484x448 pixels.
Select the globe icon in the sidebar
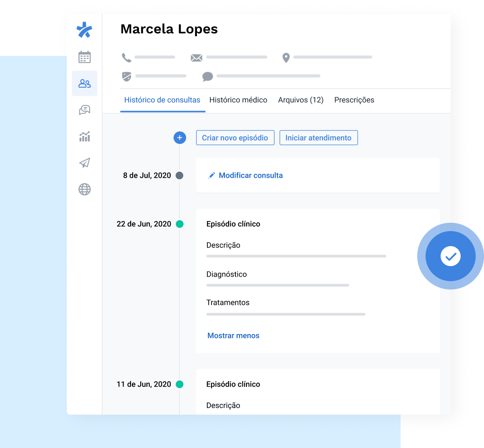point(85,189)
